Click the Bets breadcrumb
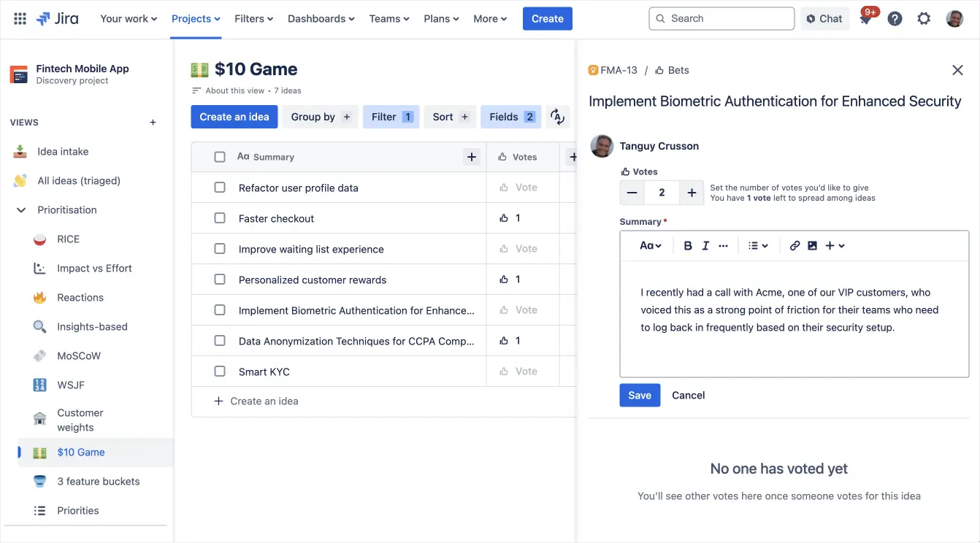The height and width of the screenshot is (543, 980). (672, 70)
